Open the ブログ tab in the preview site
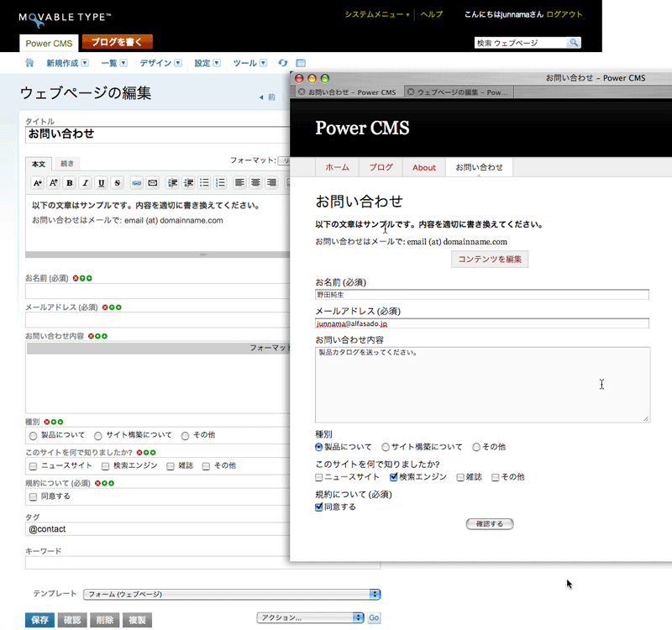This screenshot has width=672, height=630. [381, 167]
